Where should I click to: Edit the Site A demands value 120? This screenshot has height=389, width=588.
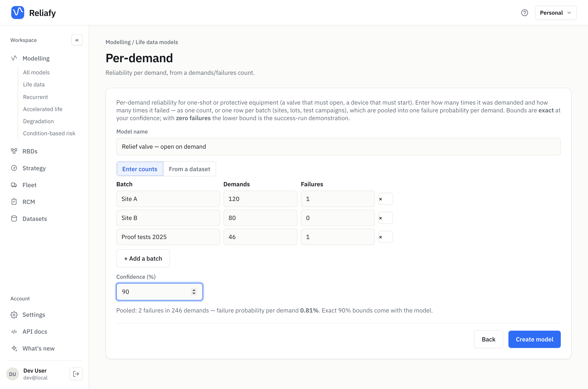coord(260,199)
